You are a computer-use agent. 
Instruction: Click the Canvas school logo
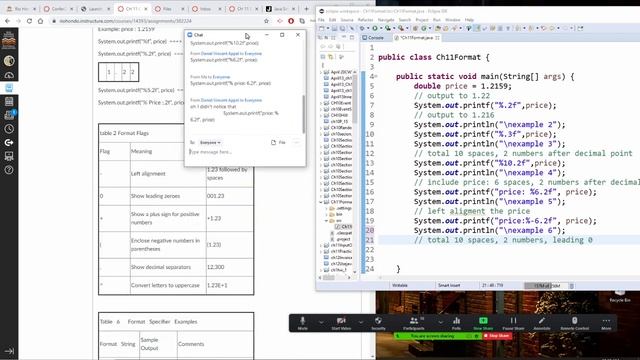(9, 40)
